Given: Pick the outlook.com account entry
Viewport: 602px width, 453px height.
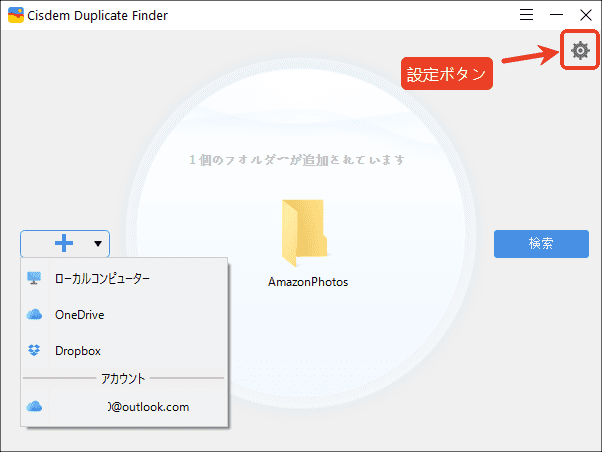Looking at the screenshot, I should [x=124, y=407].
